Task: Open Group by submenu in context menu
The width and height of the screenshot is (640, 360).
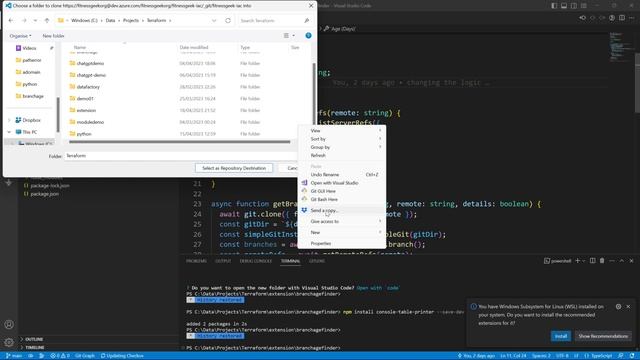Action: tap(342, 147)
